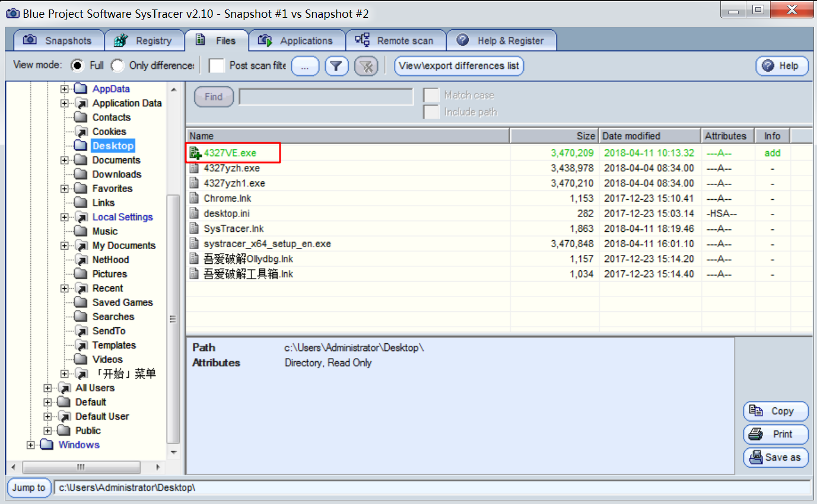
Task: Click the Help button
Action: point(782,66)
